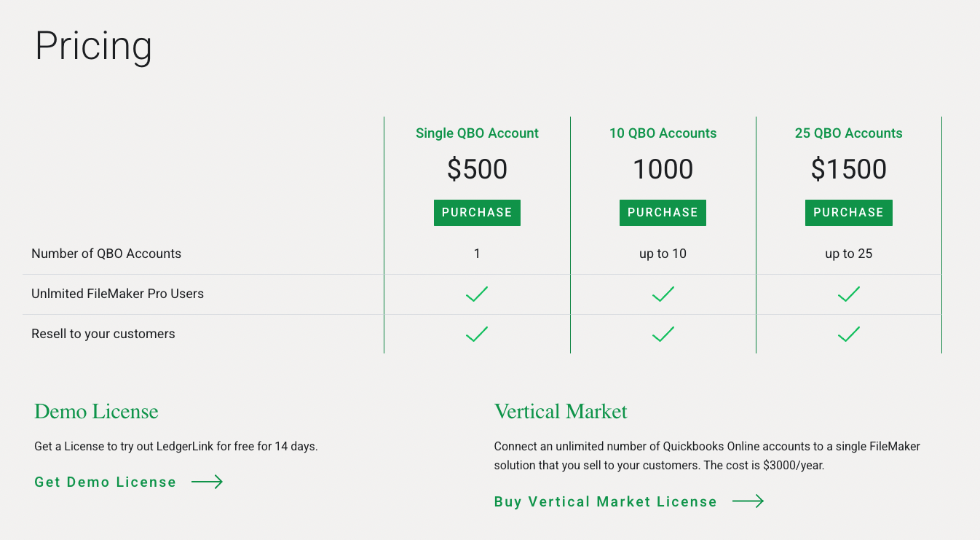
Task: Click the 10 QBO Accounts checkmark for Resell to customers
Action: tap(663, 334)
